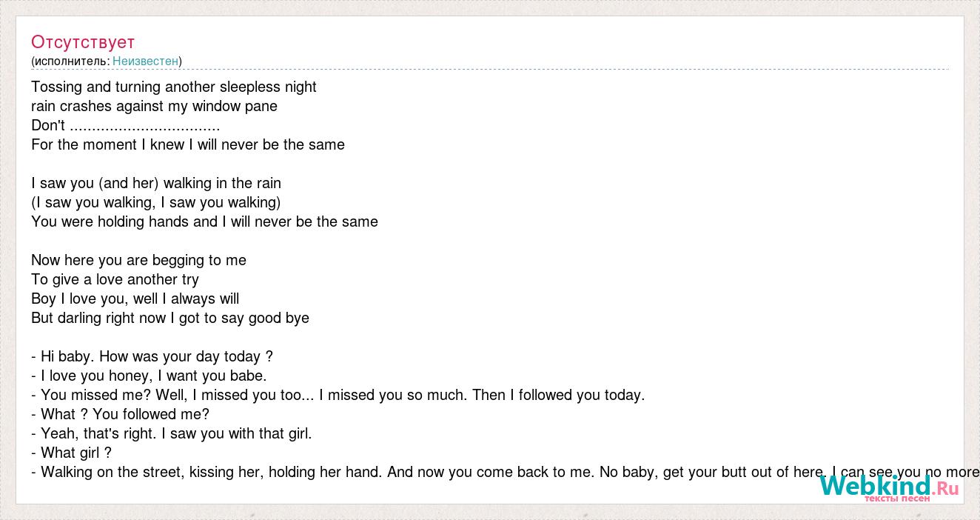Click dialogue line 'Hi baby. How was your day'
This screenshot has height=520, width=980.
pos(152,356)
